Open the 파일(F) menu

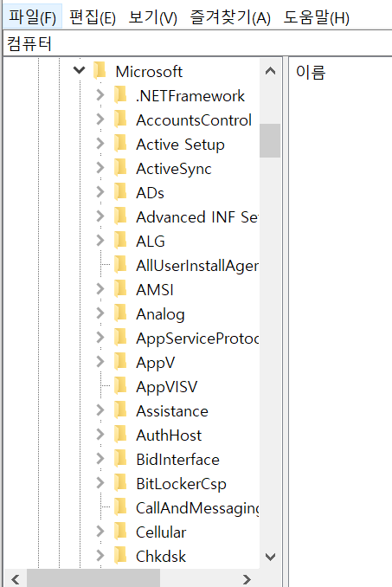32,16
